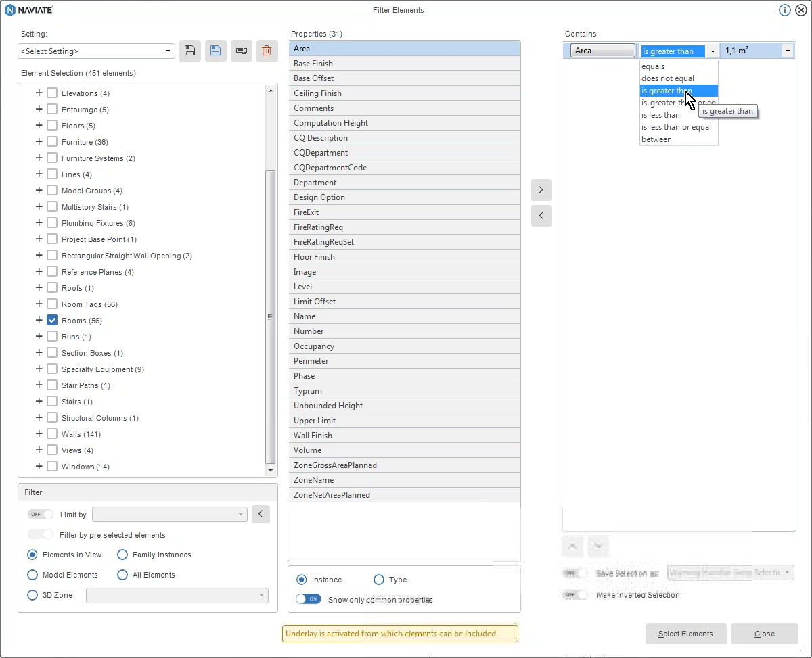
Task: Save setting as new with blue save icon
Action: (216, 50)
